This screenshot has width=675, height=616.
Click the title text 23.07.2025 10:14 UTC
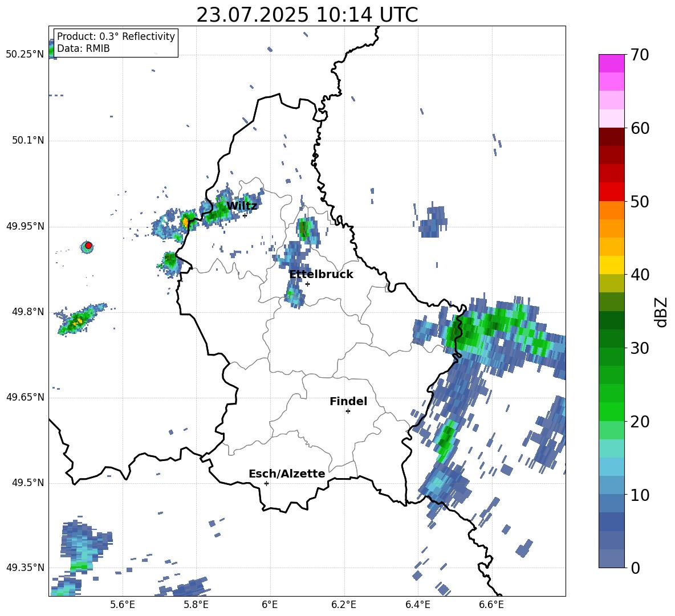coord(307,15)
